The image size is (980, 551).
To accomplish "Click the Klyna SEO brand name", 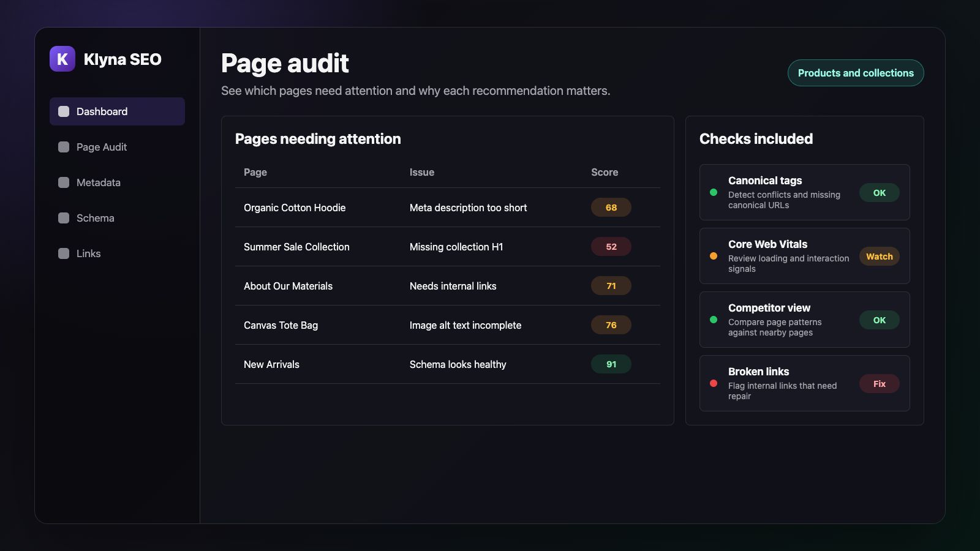I will 123,59.
